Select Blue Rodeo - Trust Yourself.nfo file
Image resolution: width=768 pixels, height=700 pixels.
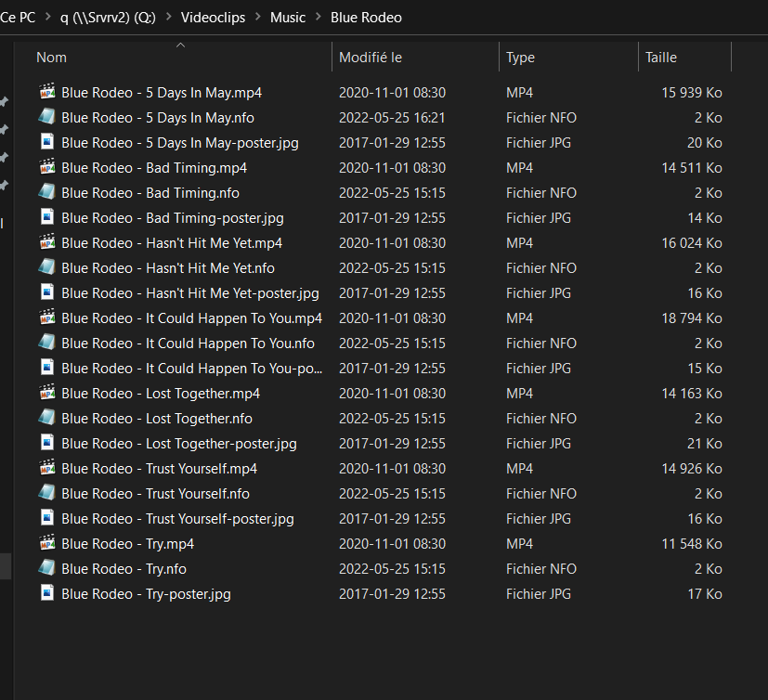tap(155, 494)
